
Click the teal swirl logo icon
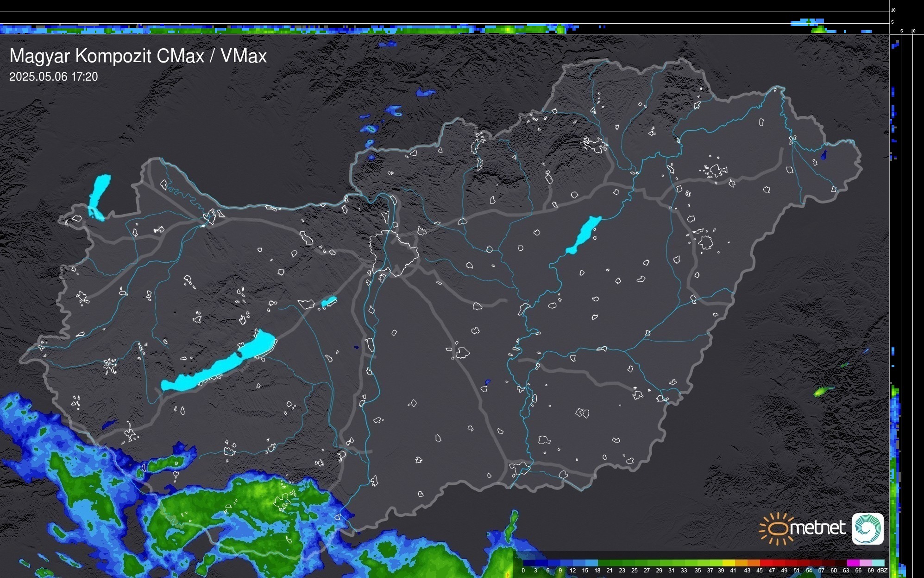point(867,529)
